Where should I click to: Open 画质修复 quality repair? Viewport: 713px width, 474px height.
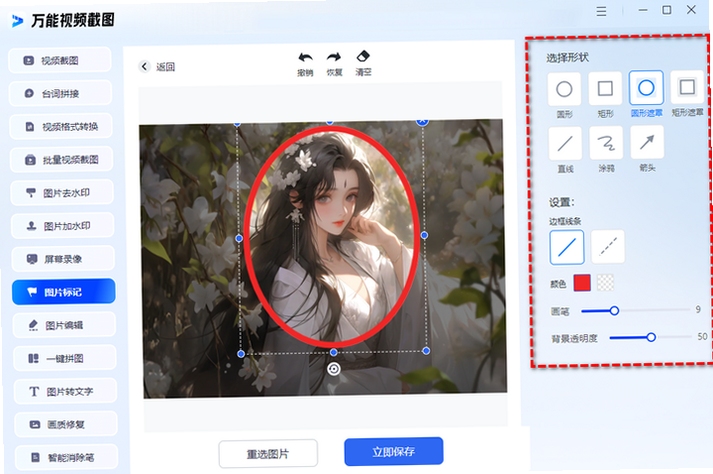[66, 424]
